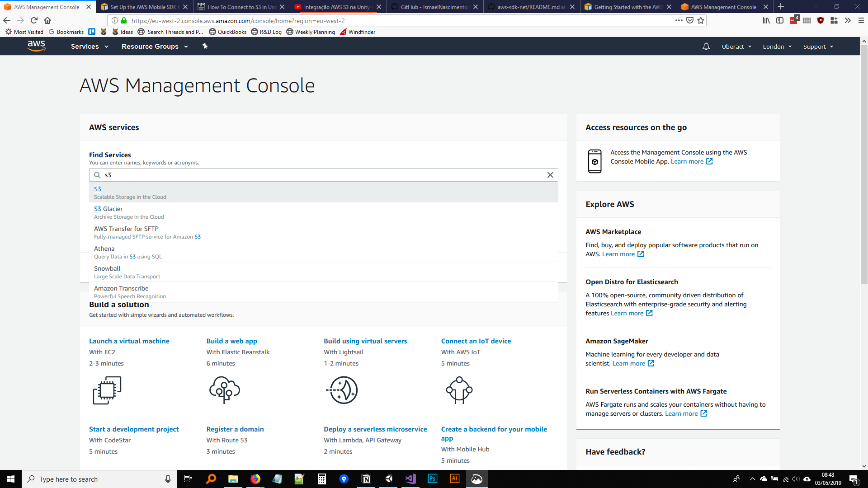Open 'Register a domain' link
This screenshot has height=488, width=868.
point(235,429)
